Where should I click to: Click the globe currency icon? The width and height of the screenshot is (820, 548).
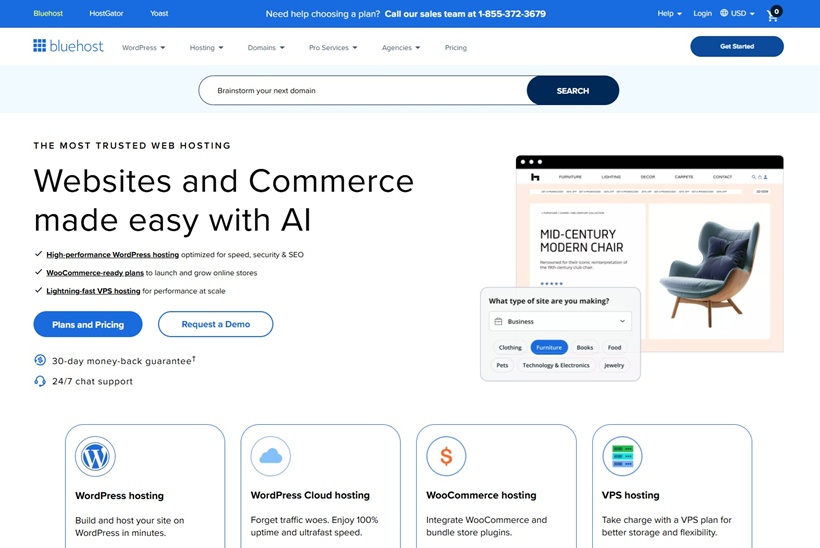coord(724,13)
